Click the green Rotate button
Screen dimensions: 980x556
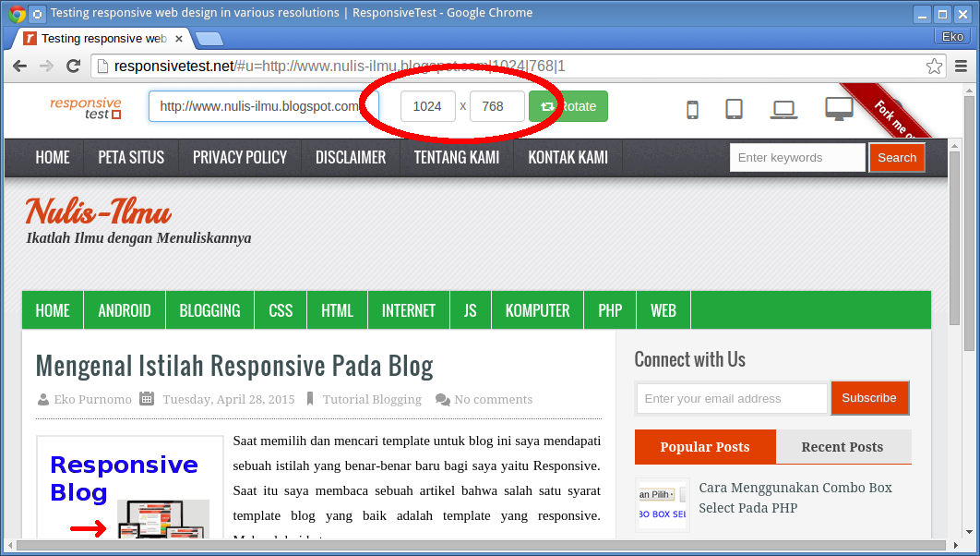pos(568,106)
